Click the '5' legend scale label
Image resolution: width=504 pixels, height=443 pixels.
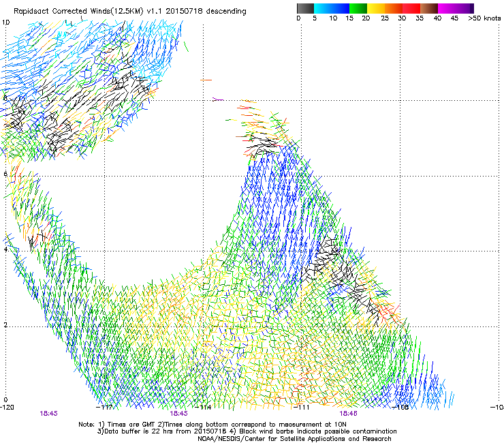[315, 18]
